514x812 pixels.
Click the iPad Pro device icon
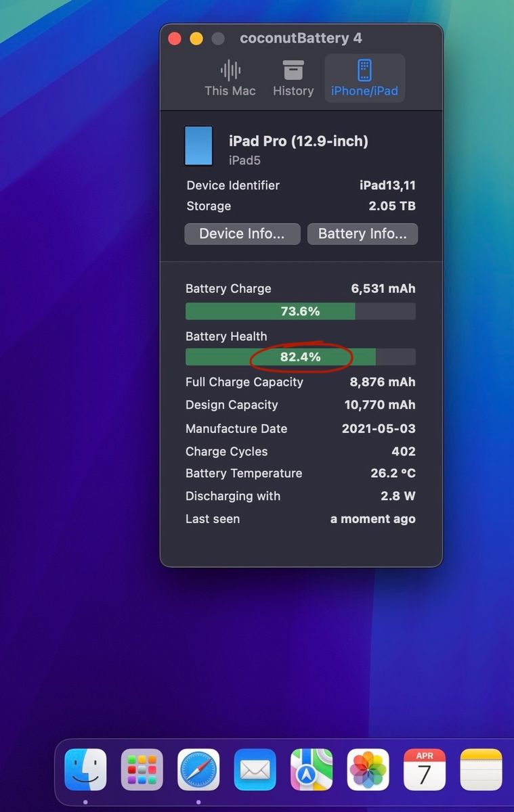pyautogui.click(x=198, y=145)
